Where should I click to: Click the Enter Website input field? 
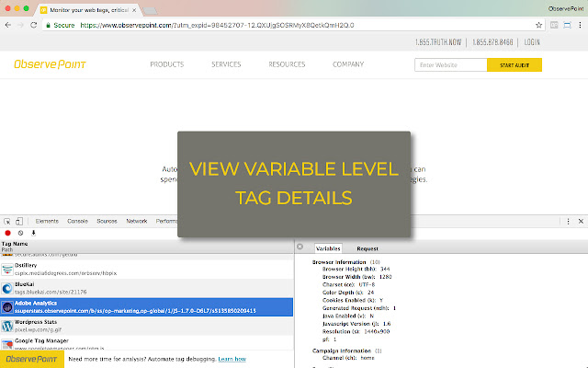(451, 65)
